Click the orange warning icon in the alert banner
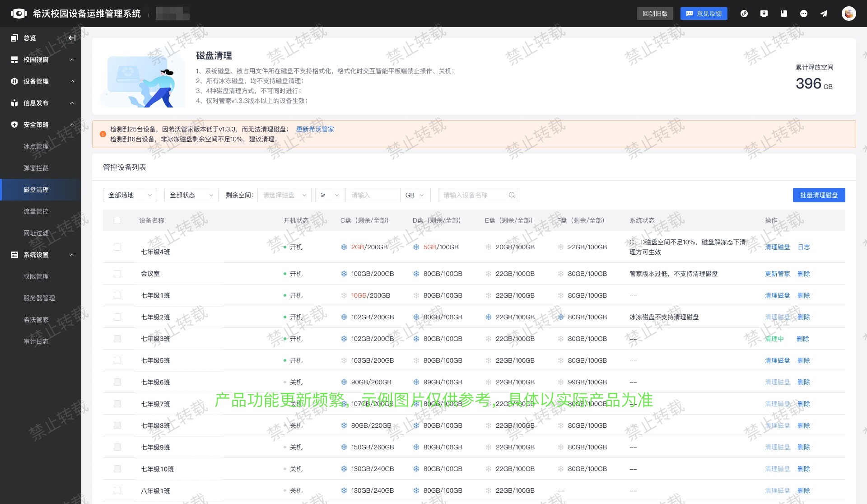The width and height of the screenshot is (867, 504). coord(103,134)
